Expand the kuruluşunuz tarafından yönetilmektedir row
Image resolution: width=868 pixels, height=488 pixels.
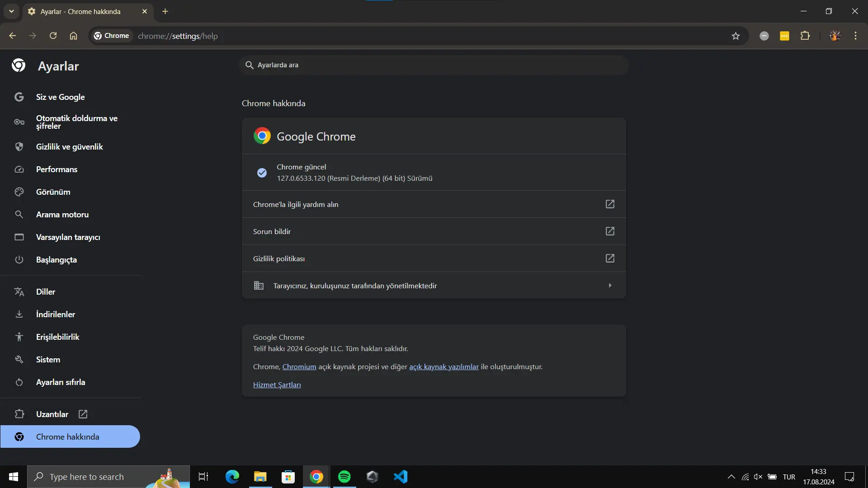434,286
